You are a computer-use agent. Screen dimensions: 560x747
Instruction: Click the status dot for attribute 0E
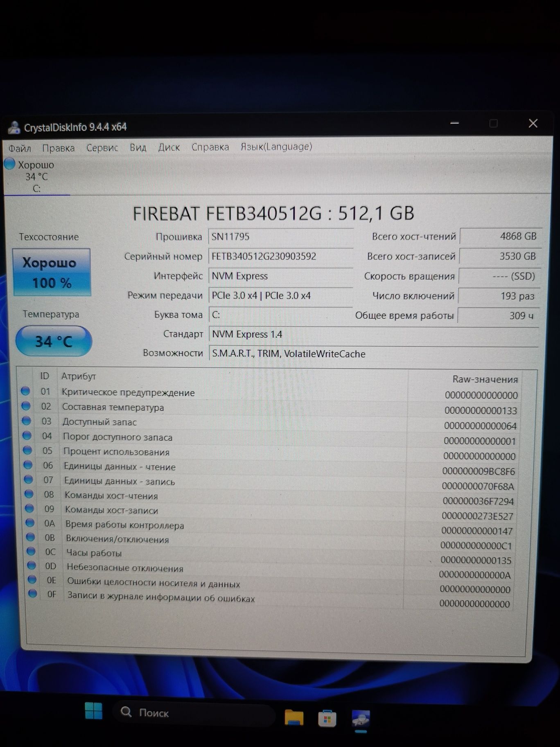[32, 579]
